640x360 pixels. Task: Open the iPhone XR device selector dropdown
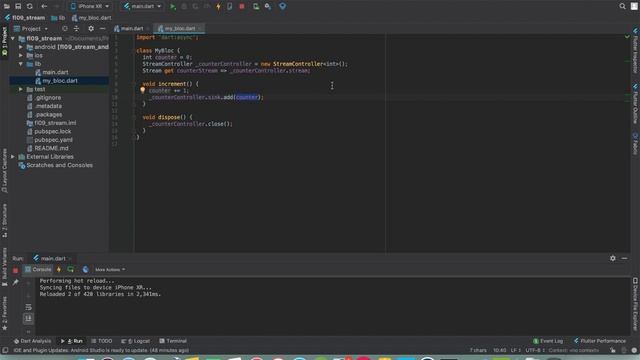(x=90, y=6)
